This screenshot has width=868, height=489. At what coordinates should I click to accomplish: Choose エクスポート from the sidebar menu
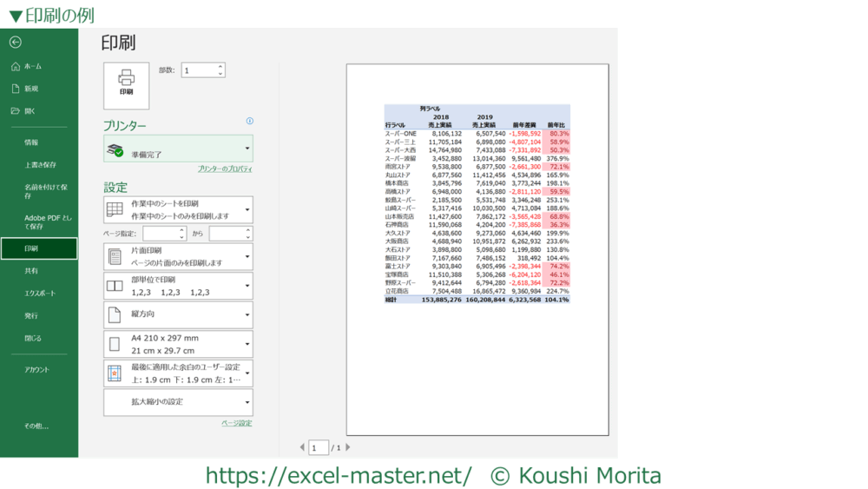point(40,294)
